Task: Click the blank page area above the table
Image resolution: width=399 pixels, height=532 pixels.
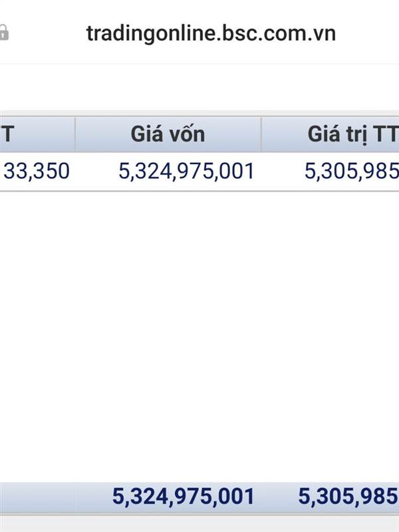Action: (199, 87)
